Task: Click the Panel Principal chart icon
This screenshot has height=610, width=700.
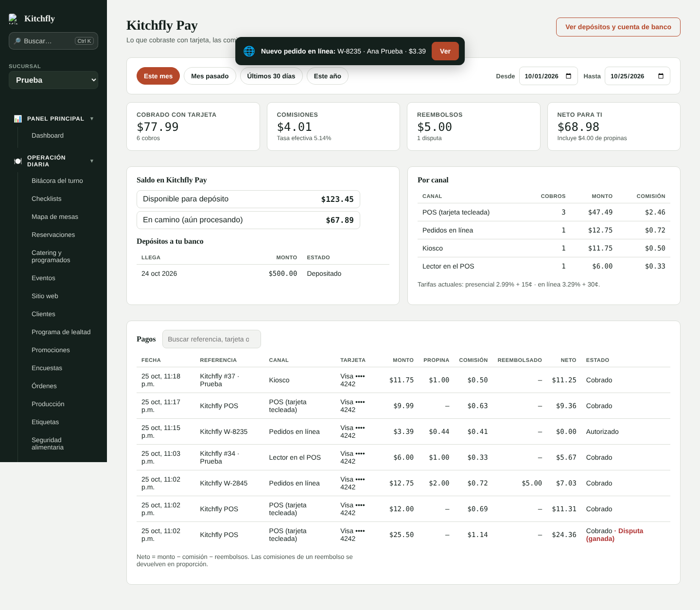Action: pyautogui.click(x=18, y=119)
